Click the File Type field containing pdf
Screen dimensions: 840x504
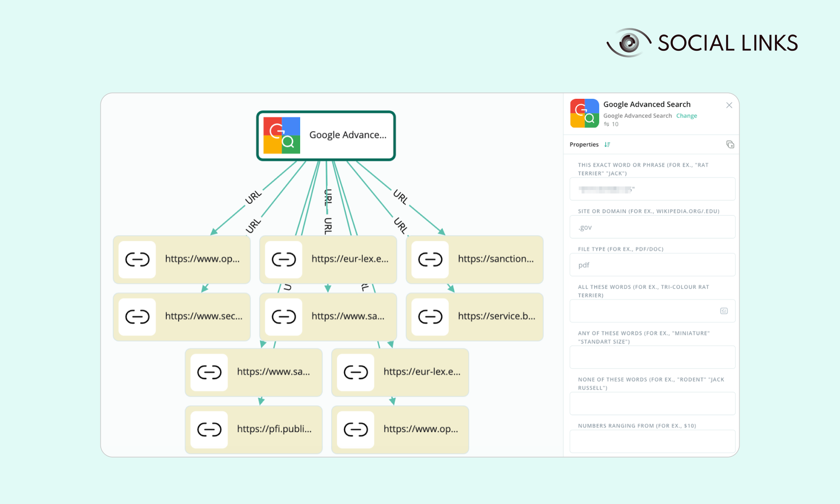point(652,265)
